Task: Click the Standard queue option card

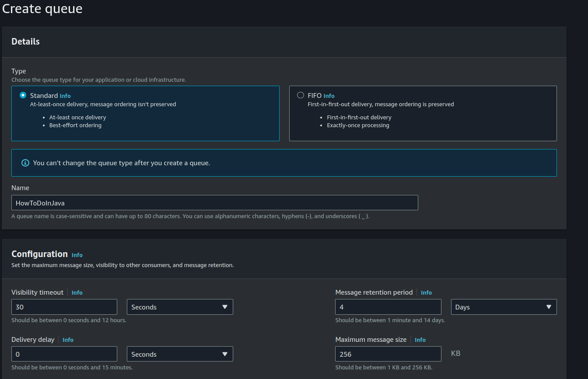Action: (x=145, y=114)
